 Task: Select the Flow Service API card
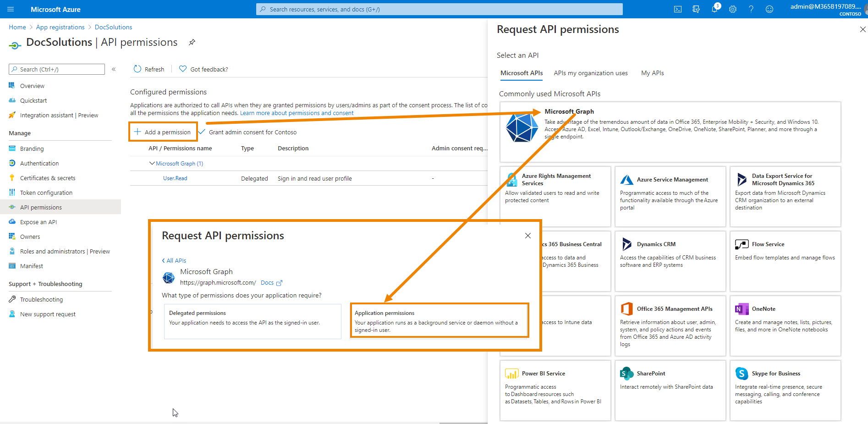(785, 261)
